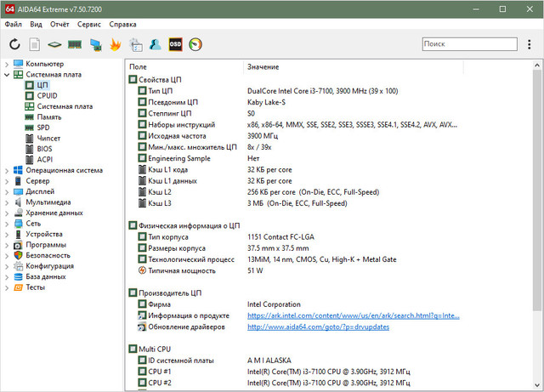Image resolution: width=544 pixels, height=392 pixels.
Task: Select the ID системной платы row
Action: 214,361
